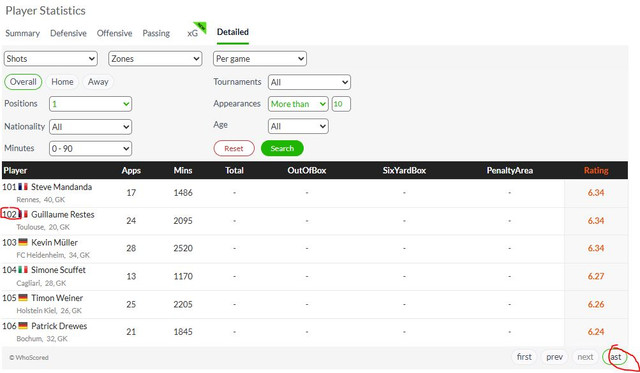Screen dimensions: 640x373
Task: Click the 6.27 rating for Simone Scuffet
Action: click(x=596, y=276)
